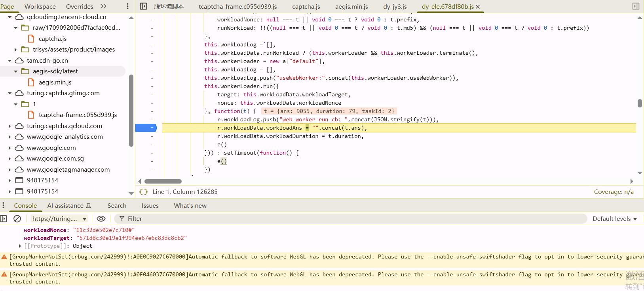This screenshot has width=644, height=291.
Task: Open the drawer three-dot menu beside Console
Action: tap(3, 205)
